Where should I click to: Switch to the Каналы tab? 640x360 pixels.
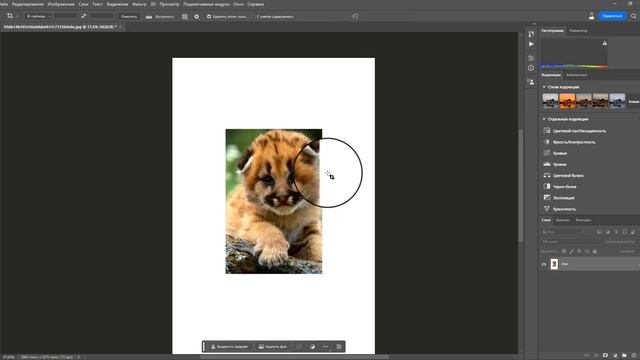562,220
